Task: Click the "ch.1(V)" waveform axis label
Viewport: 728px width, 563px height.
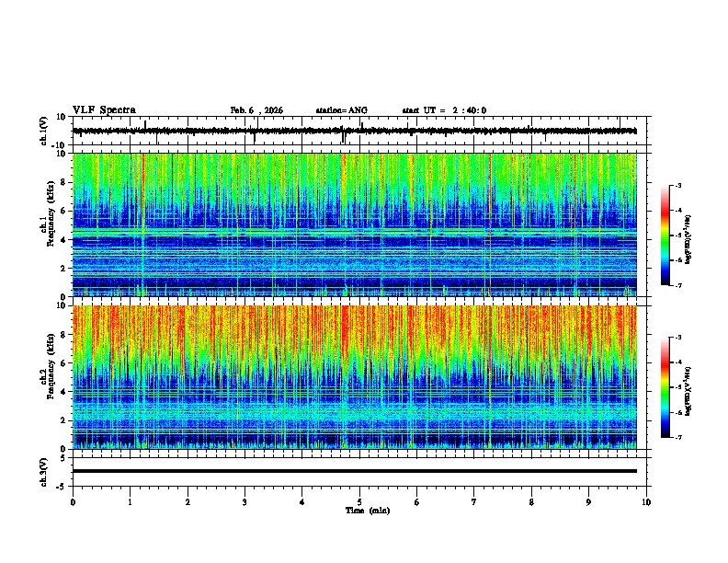Action: [44, 131]
